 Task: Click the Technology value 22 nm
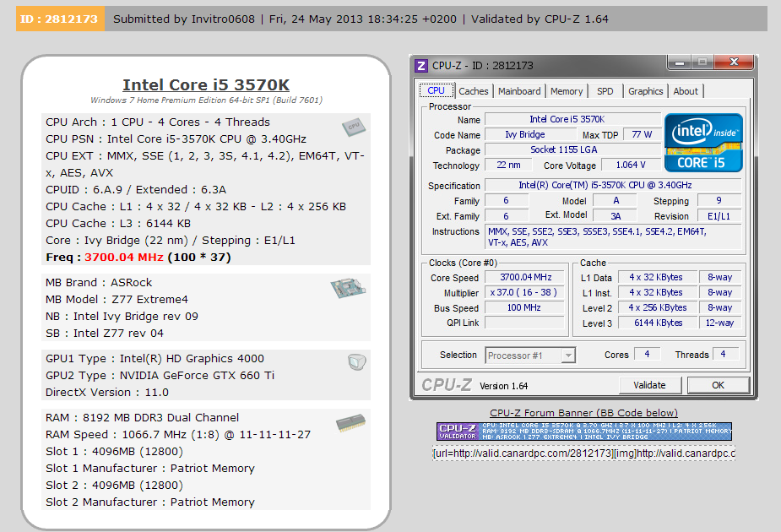pyautogui.click(x=508, y=165)
